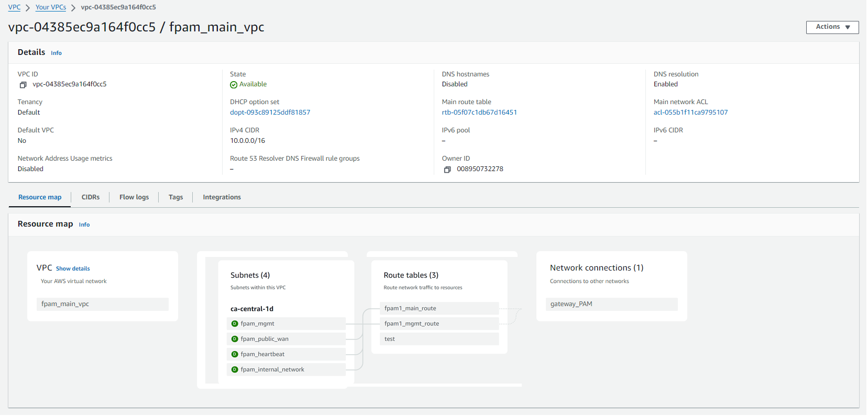This screenshot has width=868, height=416.
Task: Open the CIDRs tab
Action: point(91,197)
